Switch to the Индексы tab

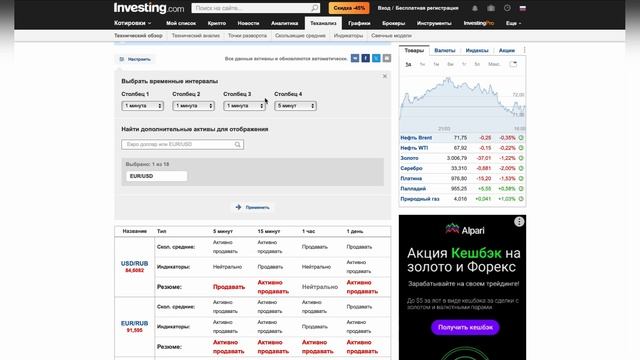[x=477, y=50]
